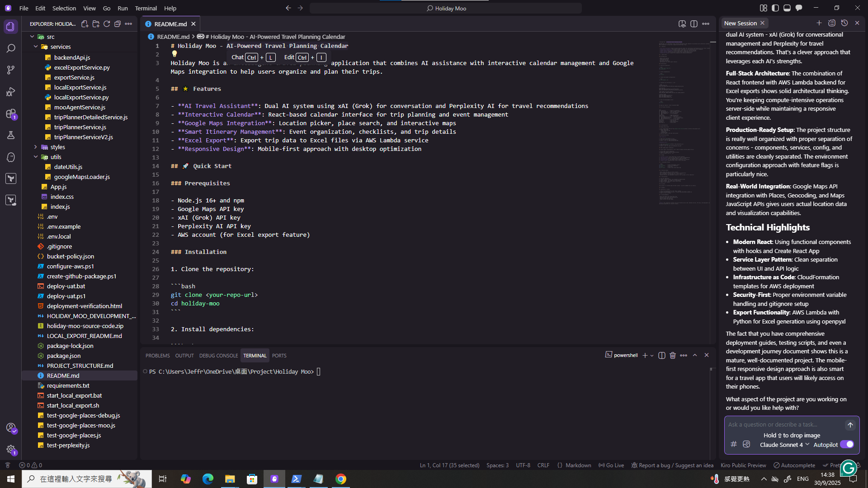Open the Search view in activity bar

11,48
